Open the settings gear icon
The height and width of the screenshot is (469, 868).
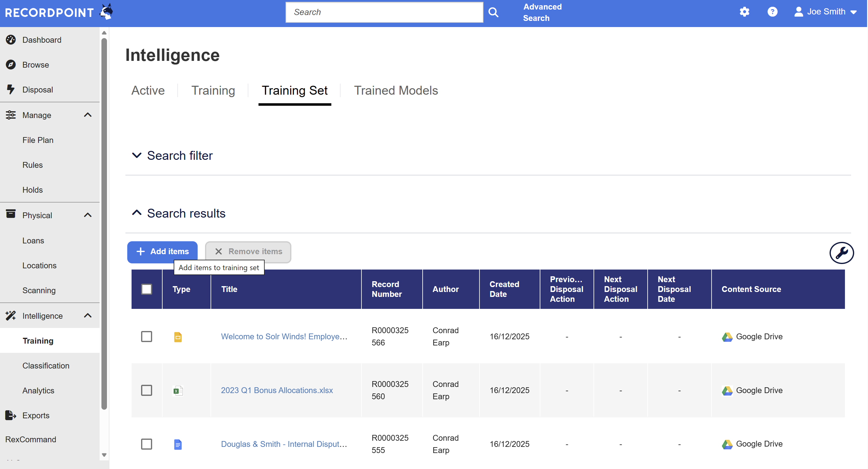(744, 12)
